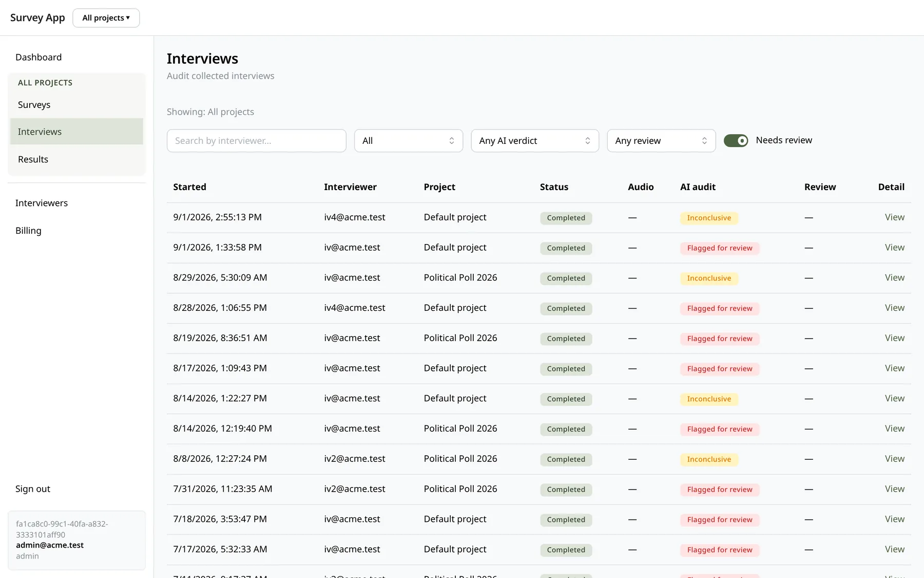Click the AI audit column header

698,187
